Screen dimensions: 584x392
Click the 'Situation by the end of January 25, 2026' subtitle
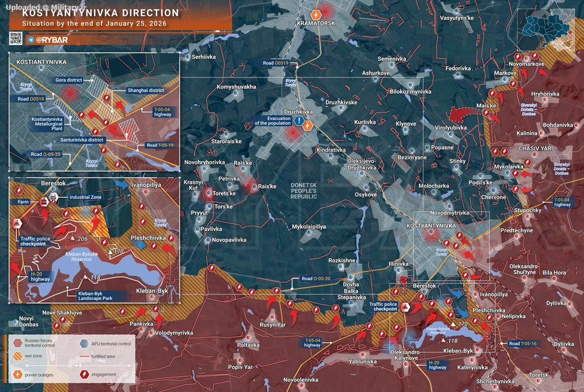pyautogui.click(x=94, y=23)
